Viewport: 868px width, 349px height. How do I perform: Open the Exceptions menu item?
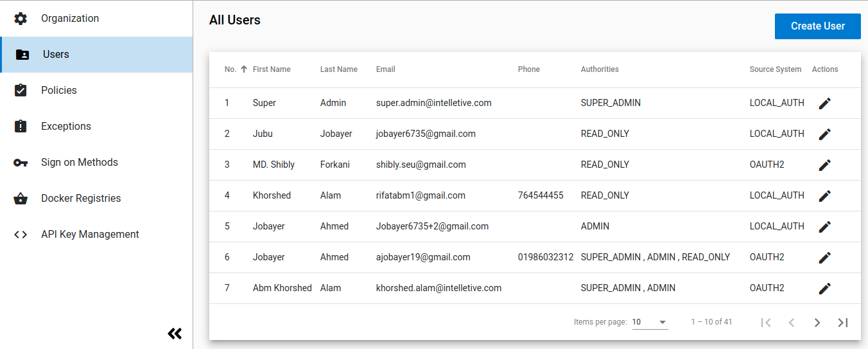tap(66, 127)
